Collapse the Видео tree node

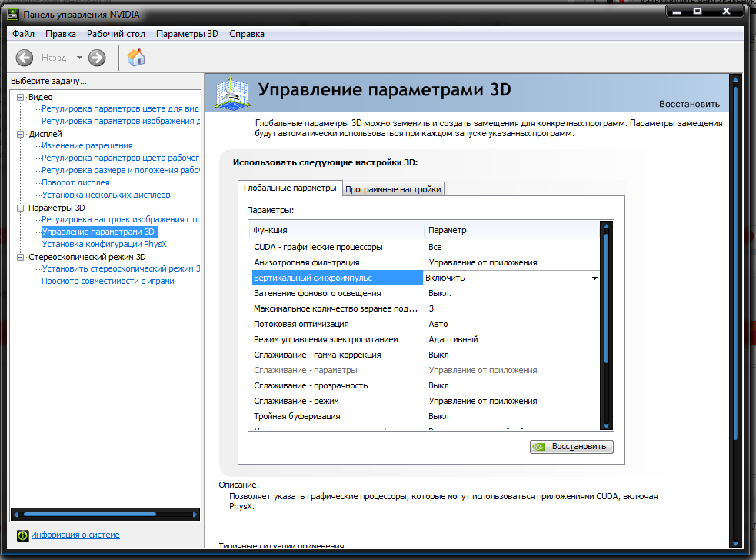click(20, 97)
